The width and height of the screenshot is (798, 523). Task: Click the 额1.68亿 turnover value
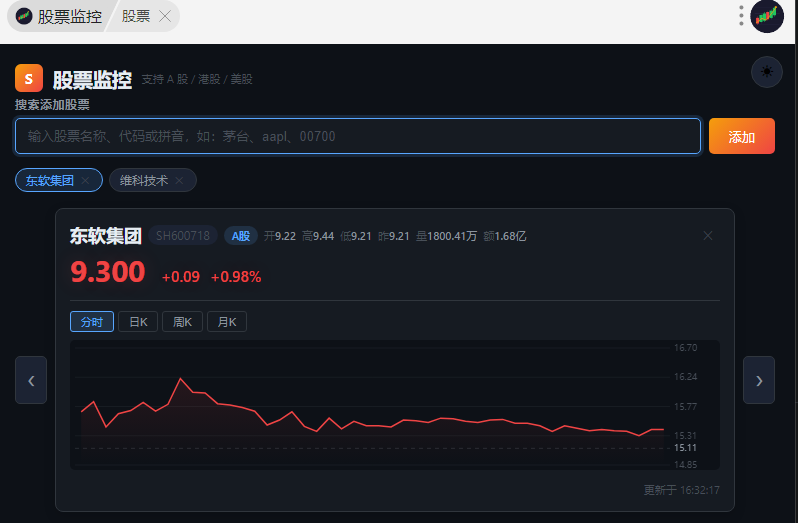coord(505,236)
